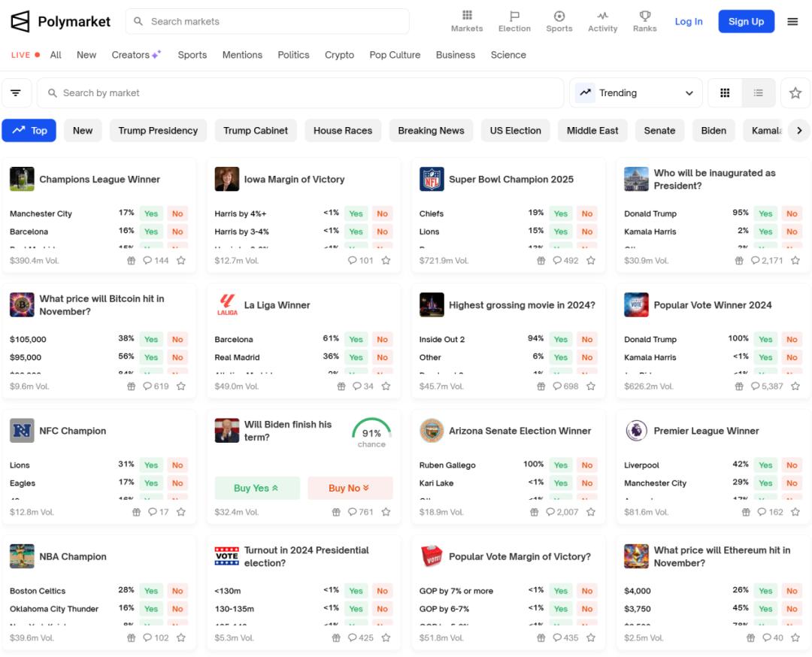Click the Sign Up button
The width and height of the screenshot is (812, 657).
click(x=746, y=22)
